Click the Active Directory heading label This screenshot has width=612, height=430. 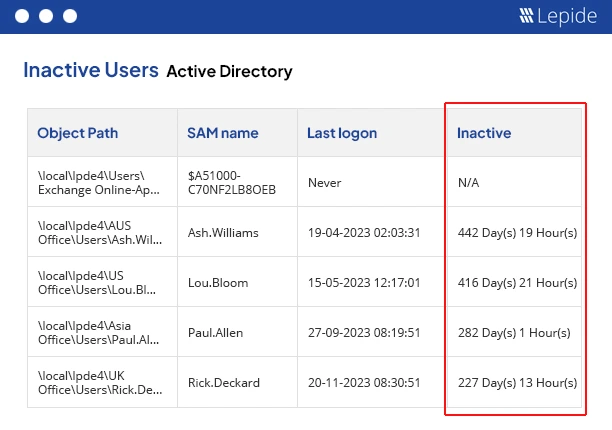[x=229, y=72]
